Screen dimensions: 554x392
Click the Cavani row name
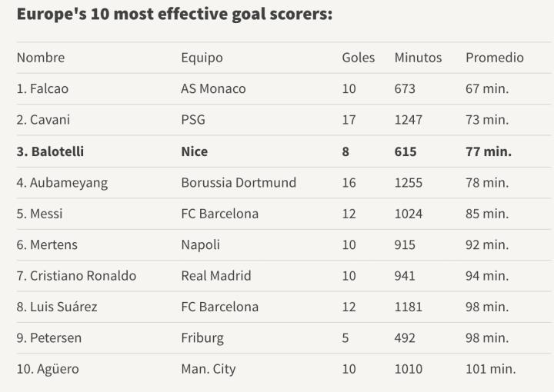(42, 120)
